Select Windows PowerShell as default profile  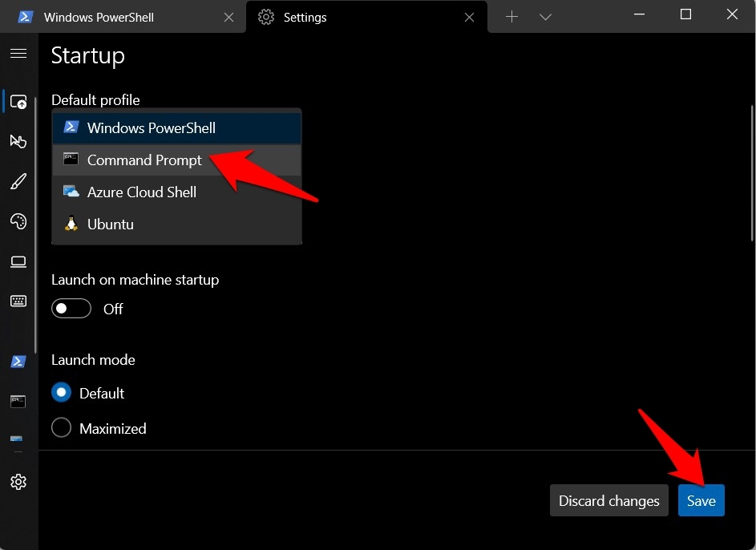(176, 127)
